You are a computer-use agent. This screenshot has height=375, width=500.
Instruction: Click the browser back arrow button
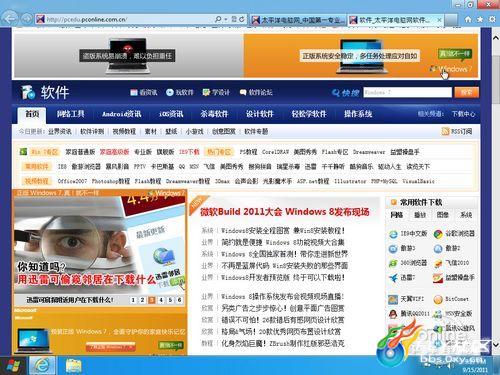10,18
